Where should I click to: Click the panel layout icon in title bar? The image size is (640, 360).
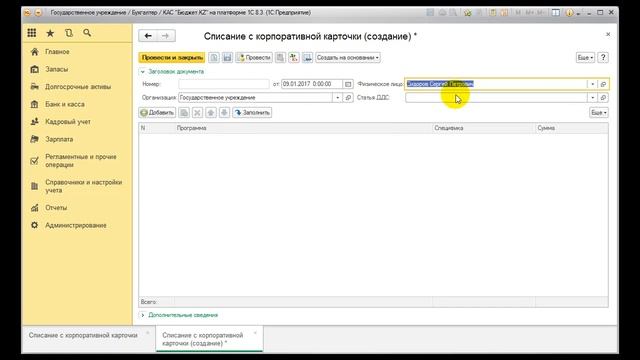(x=556, y=13)
